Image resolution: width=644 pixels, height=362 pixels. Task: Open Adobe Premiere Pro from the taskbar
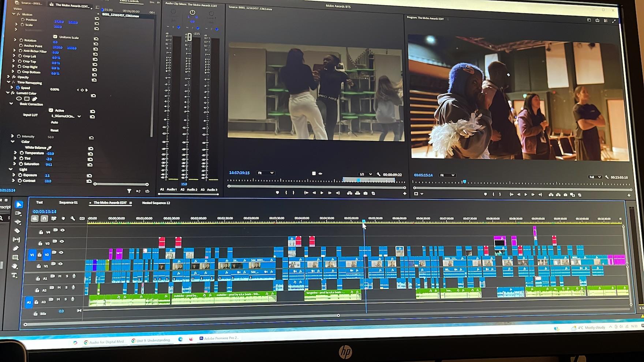220,338
